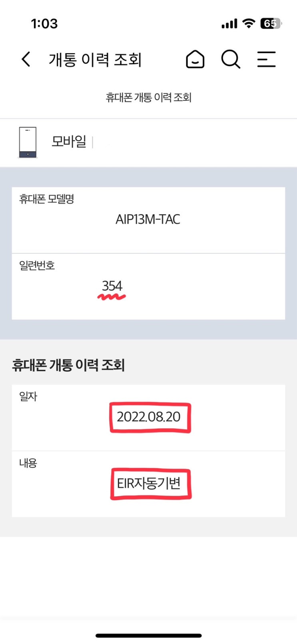Tap the 개통 이력 조회 page title
The image size is (297, 644).
[95, 60]
